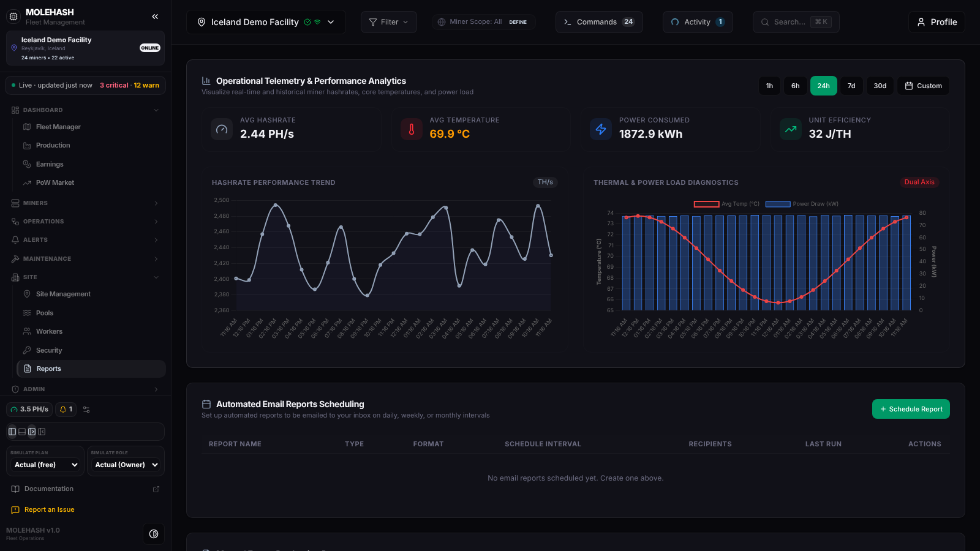The width and height of the screenshot is (980, 551).
Task: Select the 30d time range tab
Action: pyautogui.click(x=880, y=86)
